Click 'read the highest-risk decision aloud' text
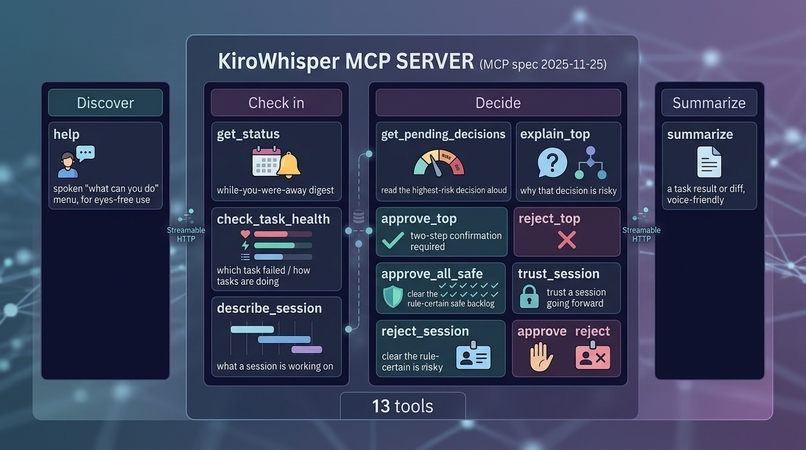The height and width of the screenshot is (450, 806). click(444, 190)
